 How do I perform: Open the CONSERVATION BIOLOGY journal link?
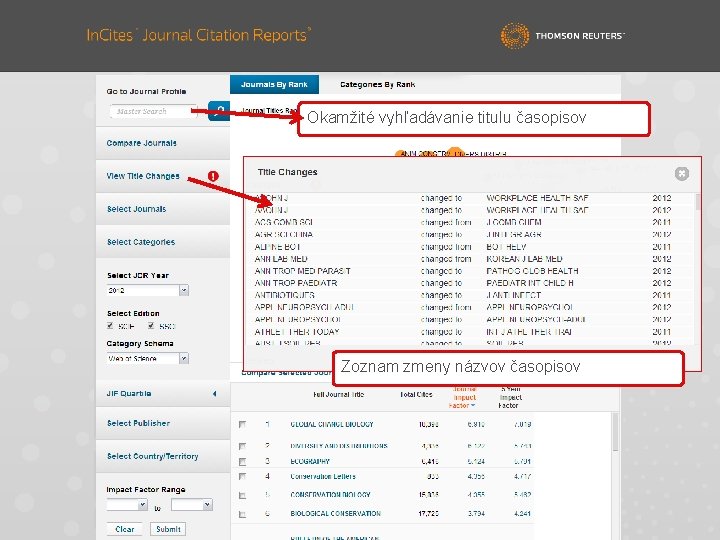(x=330, y=495)
